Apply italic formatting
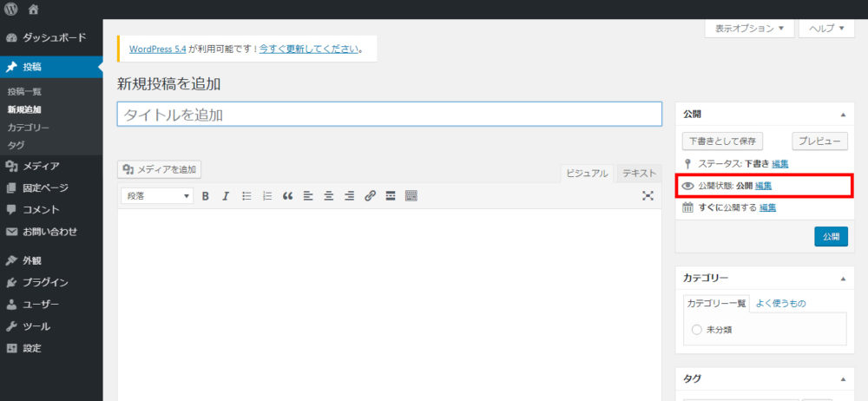The height and width of the screenshot is (401, 868). tap(226, 196)
